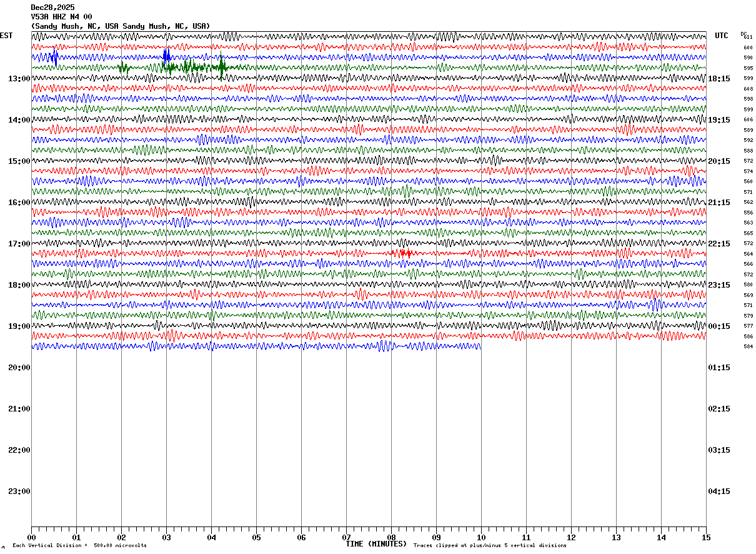Select minute 12 on the time axis

(x=571, y=537)
